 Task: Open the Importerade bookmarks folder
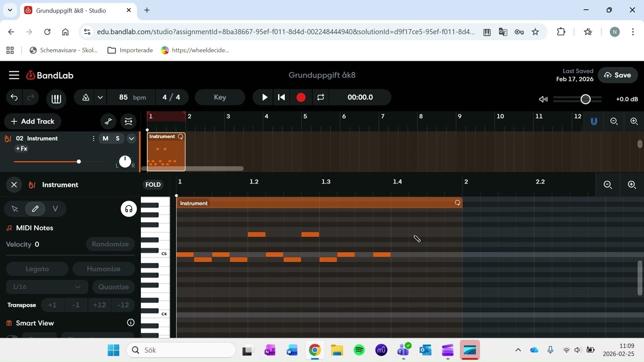tap(130, 50)
